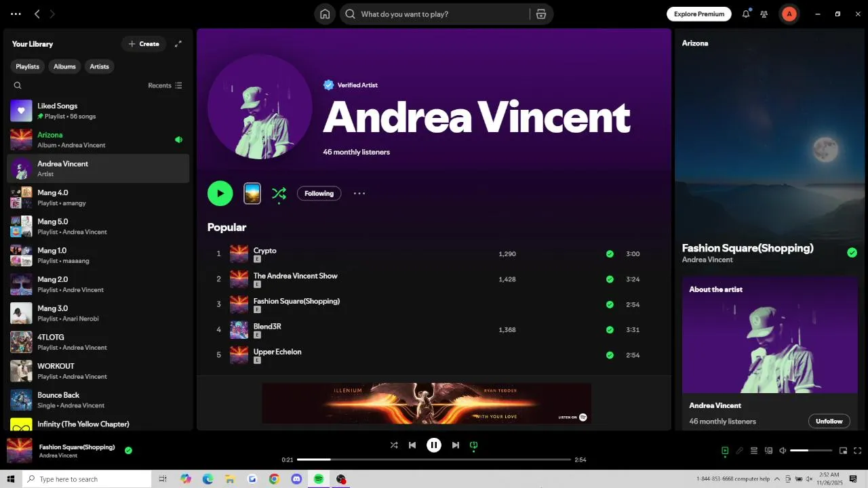
Task: Pause the current song
Action: 434,445
